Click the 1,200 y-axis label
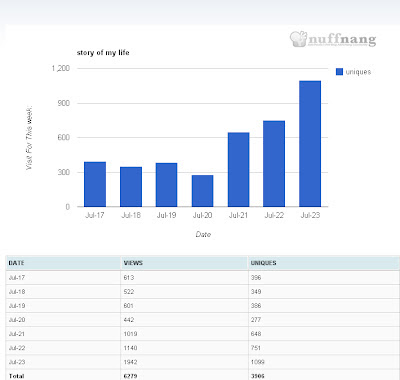 (x=61, y=68)
